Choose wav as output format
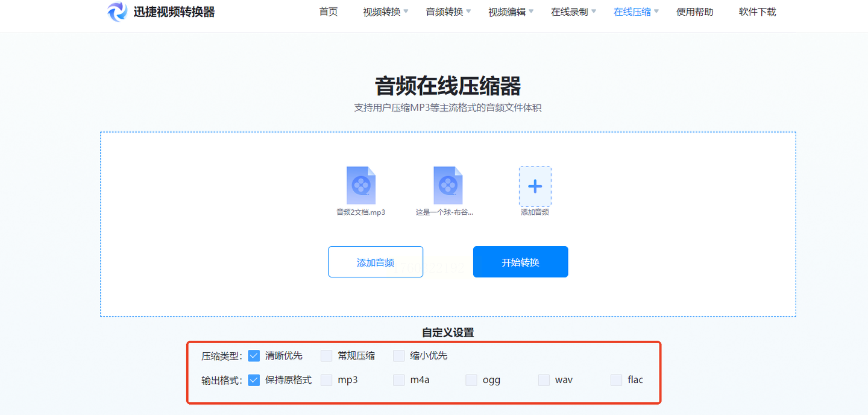The height and width of the screenshot is (415, 868). coord(544,380)
